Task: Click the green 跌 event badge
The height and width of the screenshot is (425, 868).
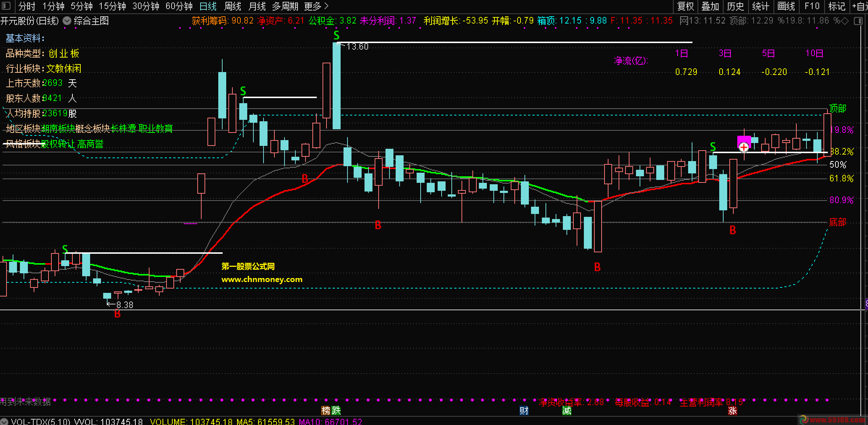Action: click(x=336, y=410)
